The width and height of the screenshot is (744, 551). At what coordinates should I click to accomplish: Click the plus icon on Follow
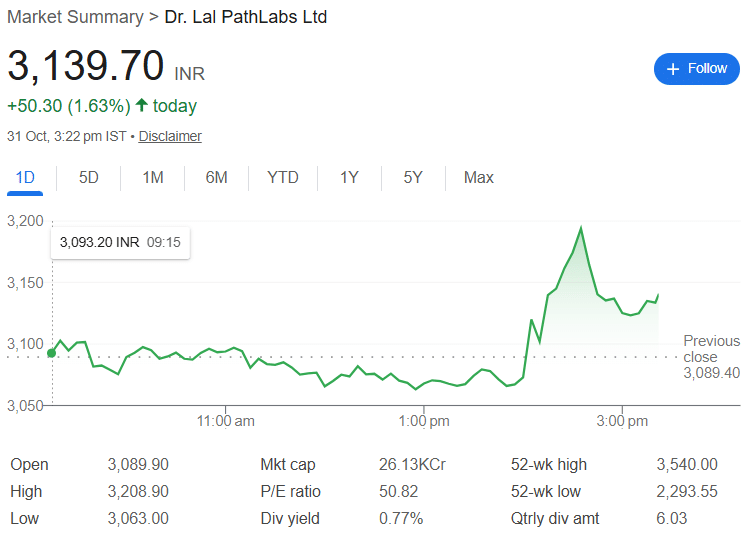[673, 69]
